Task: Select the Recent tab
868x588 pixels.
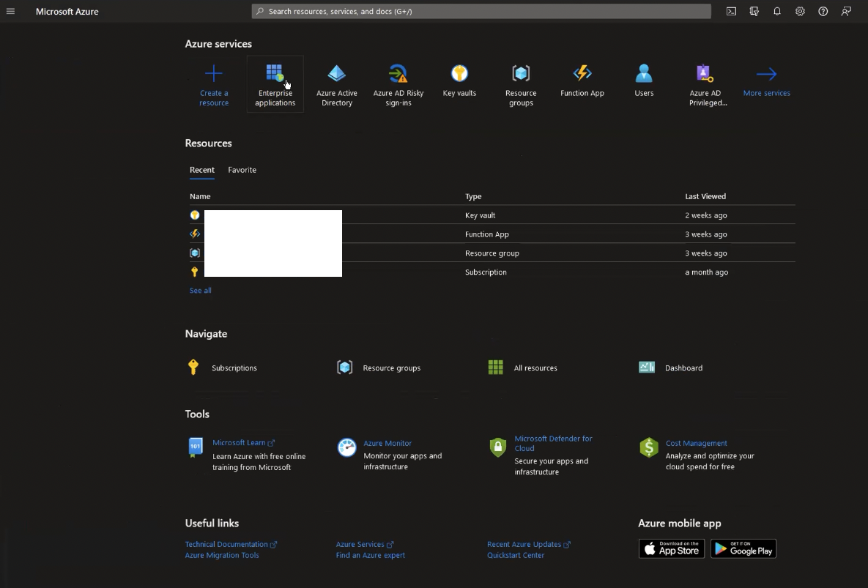Action: click(x=202, y=170)
